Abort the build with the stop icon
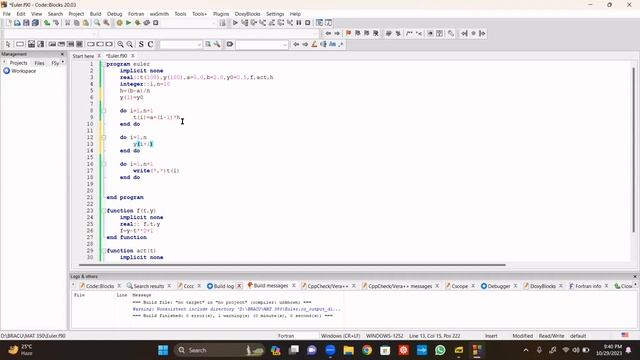 click(156, 23)
